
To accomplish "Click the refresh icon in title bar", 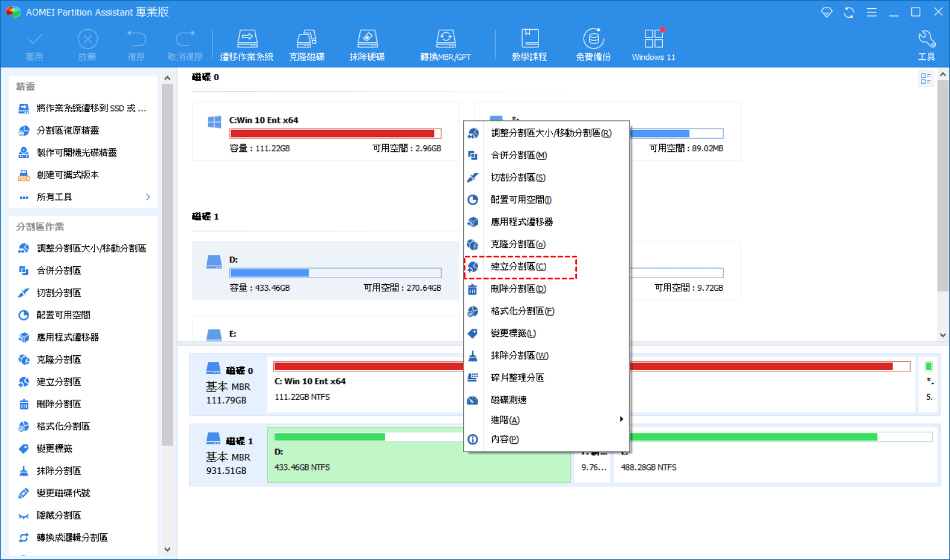I will (849, 12).
